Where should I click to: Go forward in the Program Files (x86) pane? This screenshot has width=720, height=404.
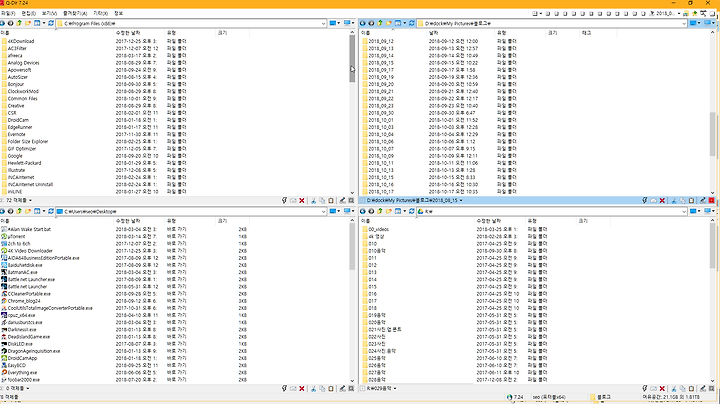[10, 23]
